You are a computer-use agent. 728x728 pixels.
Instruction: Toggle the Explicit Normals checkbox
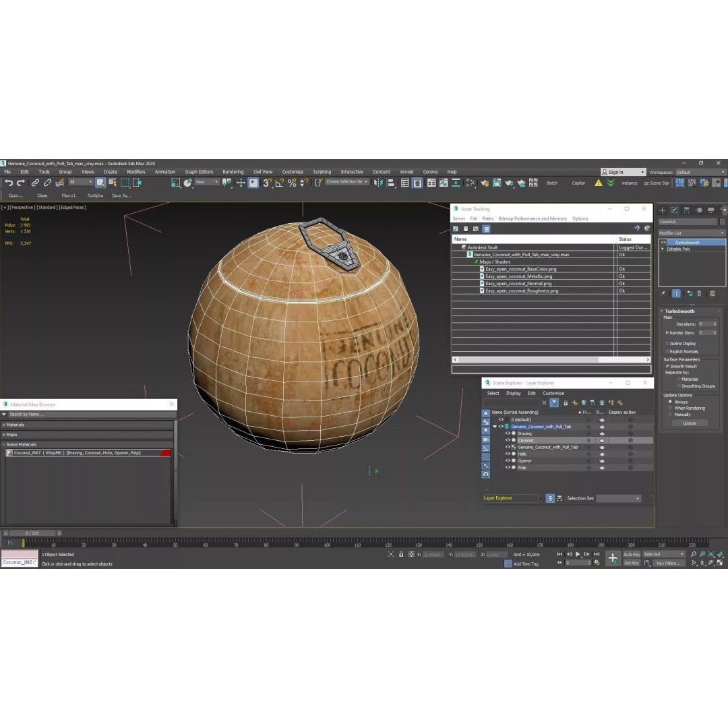click(x=667, y=351)
